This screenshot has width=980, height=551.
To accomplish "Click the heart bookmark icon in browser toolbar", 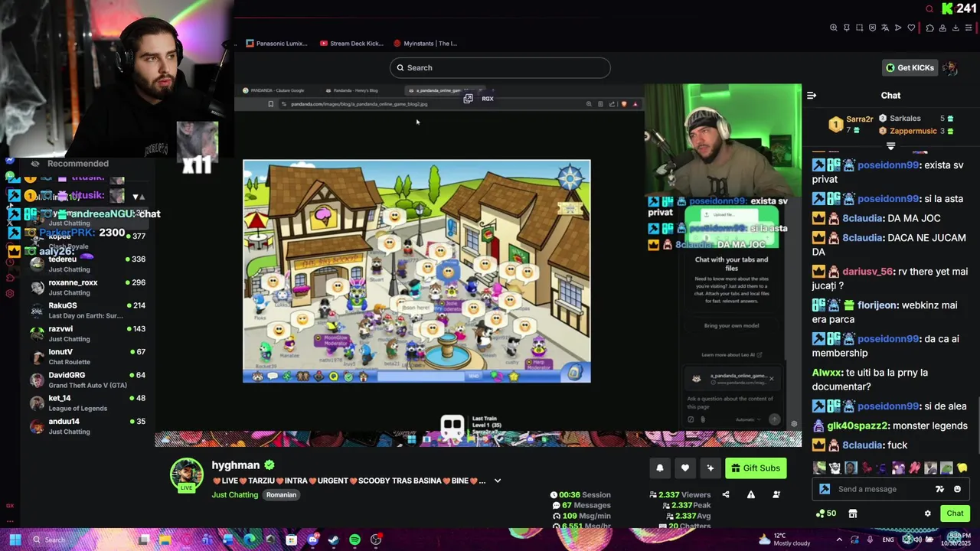I will coord(911,28).
